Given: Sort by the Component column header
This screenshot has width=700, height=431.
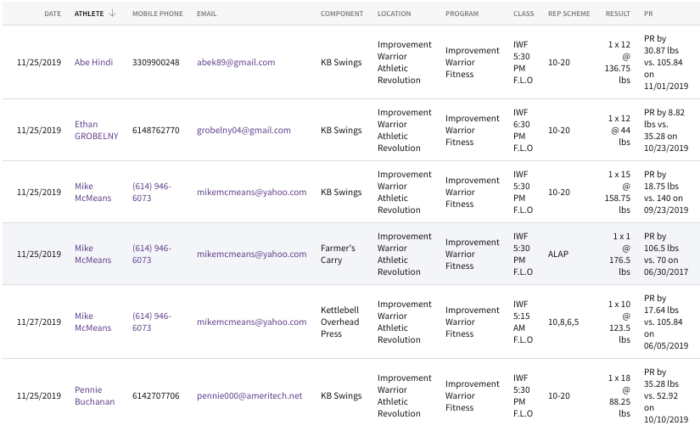Looking at the screenshot, I should click(x=342, y=13).
